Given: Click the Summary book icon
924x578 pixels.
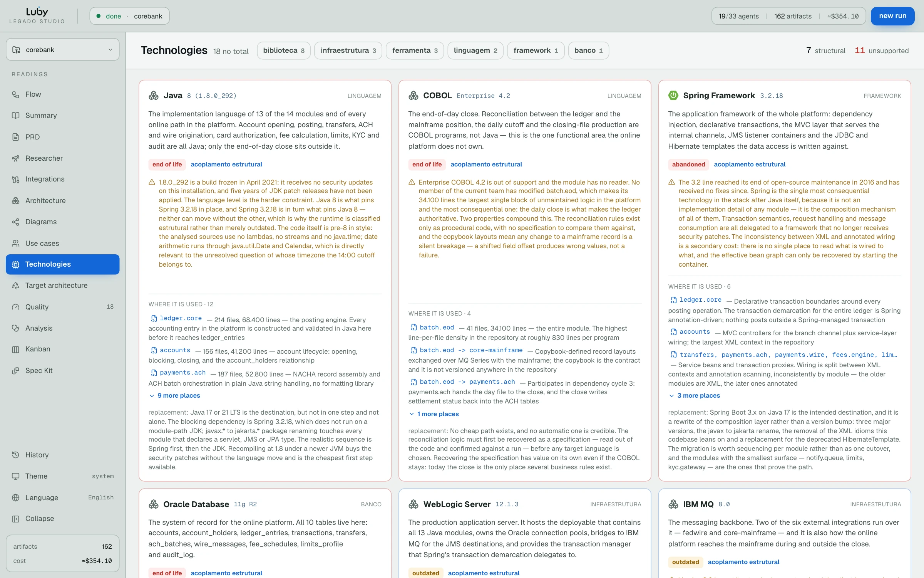Looking at the screenshot, I should [15, 116].
